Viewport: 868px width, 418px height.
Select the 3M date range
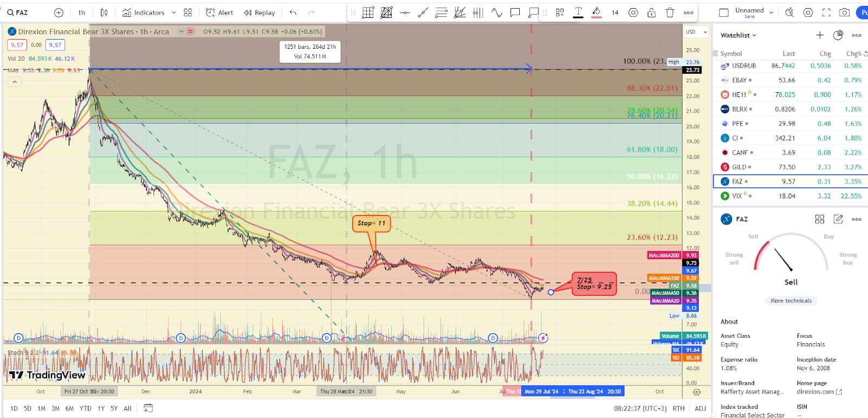pyautogui.click(x=55, y=408)
